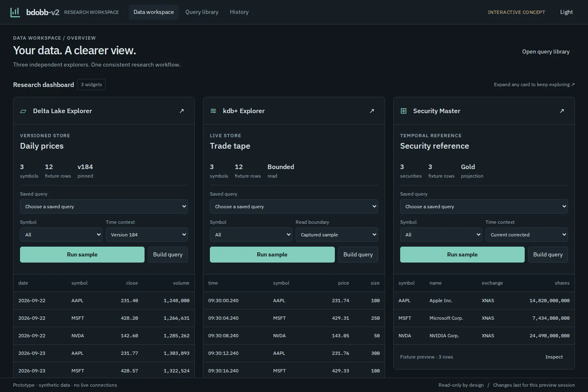Switch to the Data workspace tab
The image size is (588, 392).
[154, 12]
